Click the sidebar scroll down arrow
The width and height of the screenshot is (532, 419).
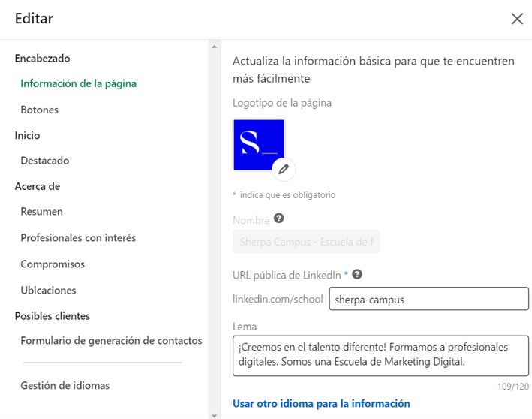coord(214,415)
